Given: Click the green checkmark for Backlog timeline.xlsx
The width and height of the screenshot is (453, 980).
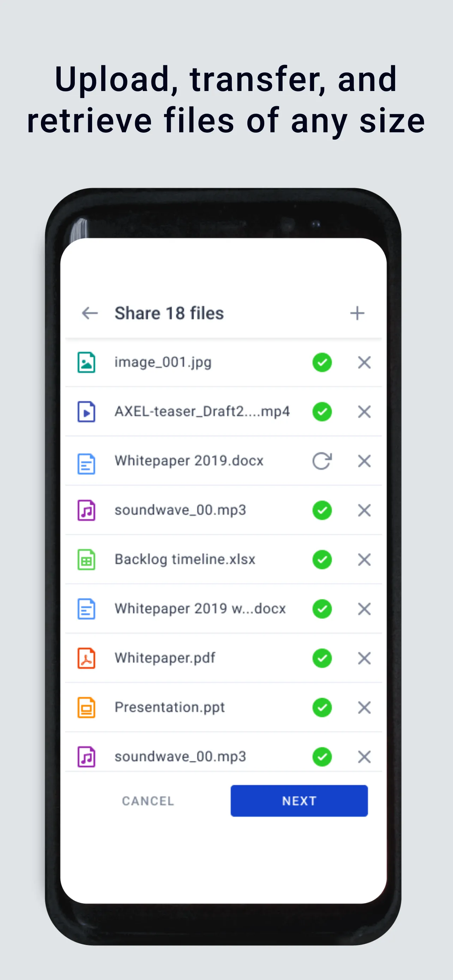Looking at the screenshot, I should (x=322, y=559).
